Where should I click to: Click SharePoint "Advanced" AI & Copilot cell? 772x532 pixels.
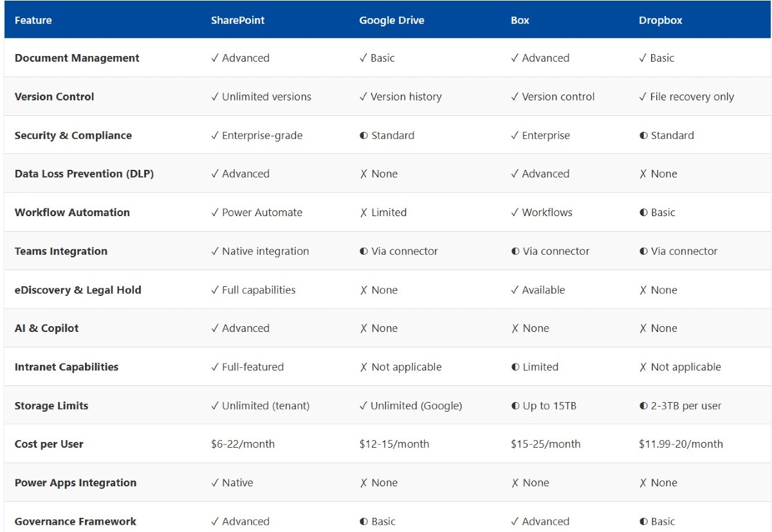tap(240, 328)
